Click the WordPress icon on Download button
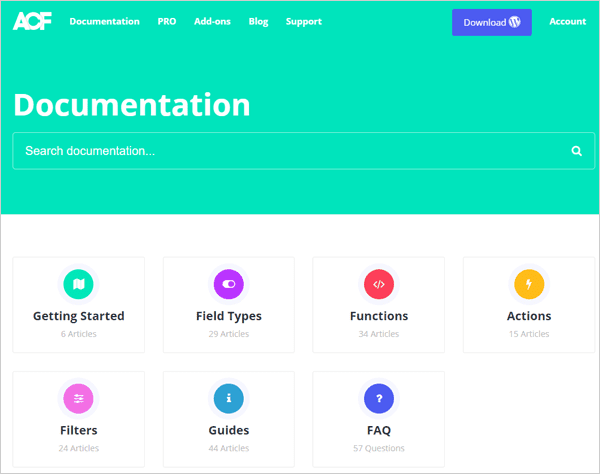The width and height of the screenshot is (600, 474). tap(515, 22)
